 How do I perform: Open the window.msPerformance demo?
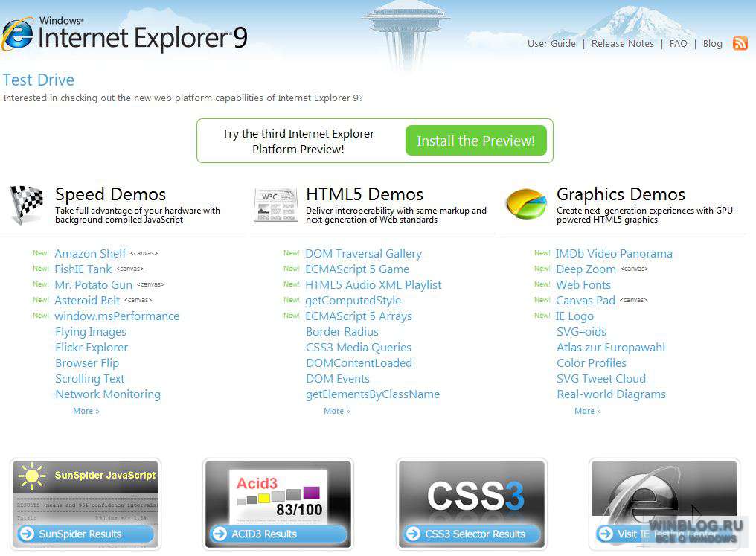point(117,316)
